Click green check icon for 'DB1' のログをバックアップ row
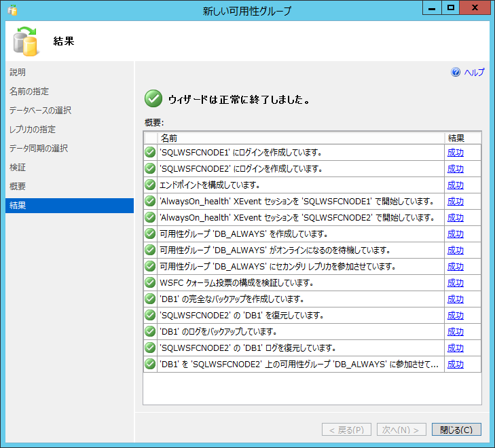Screen dimensions: 495x448 pos(150,331)
